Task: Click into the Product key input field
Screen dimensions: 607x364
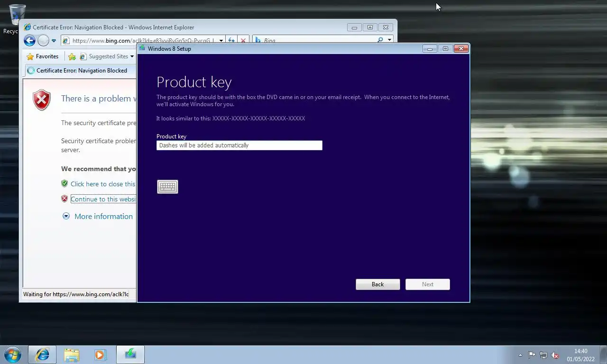Action: [x=239, y=146]
